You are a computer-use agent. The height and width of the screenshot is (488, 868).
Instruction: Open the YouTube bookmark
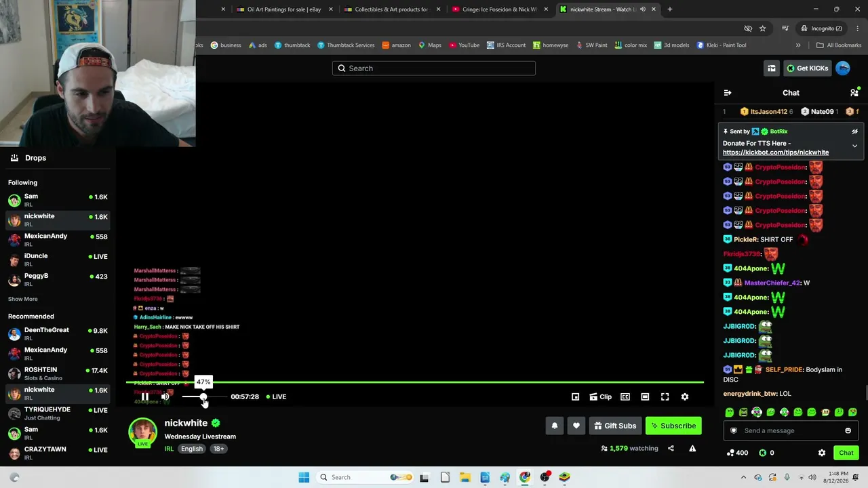[x=464, y=45]
